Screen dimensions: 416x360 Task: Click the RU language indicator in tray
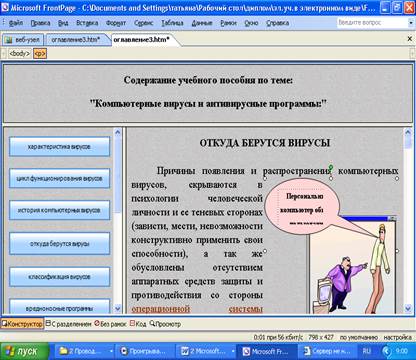367,351
